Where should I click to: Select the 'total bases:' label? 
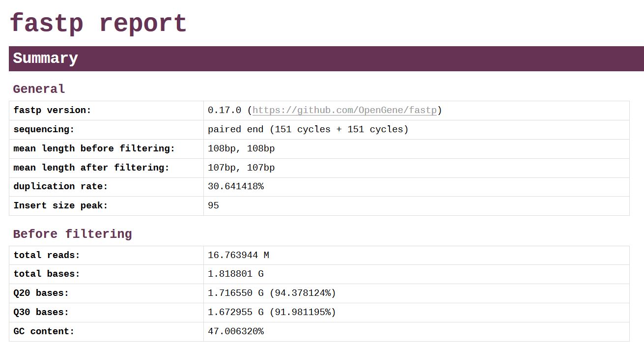(x=47, y=274)
